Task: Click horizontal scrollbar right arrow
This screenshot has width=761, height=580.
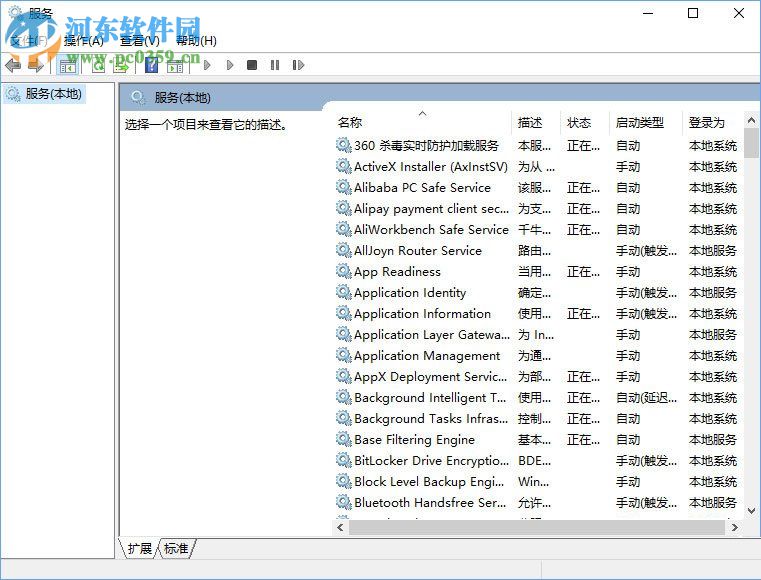Action: coord(735,527)
